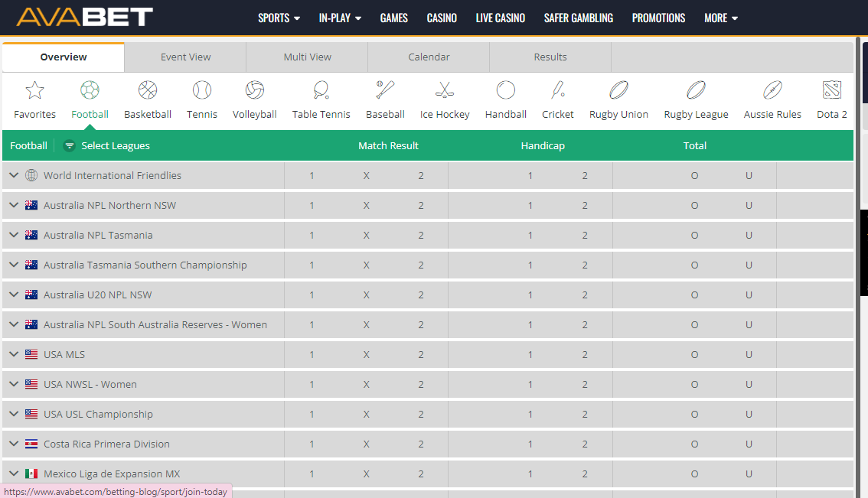This screenshot has height=498, width=868.
Task: Select the Rugby League ball icon
Action: click(x=697, y=90)
